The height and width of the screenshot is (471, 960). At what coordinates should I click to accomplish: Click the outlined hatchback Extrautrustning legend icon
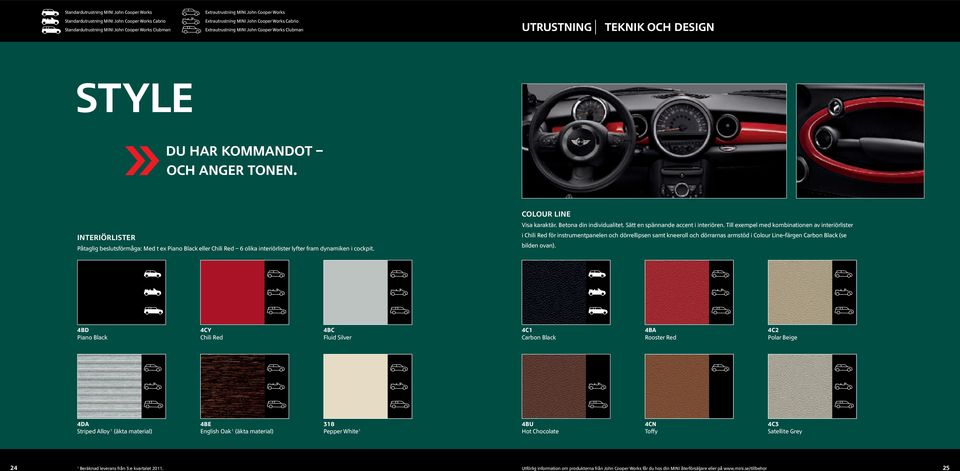191,12
